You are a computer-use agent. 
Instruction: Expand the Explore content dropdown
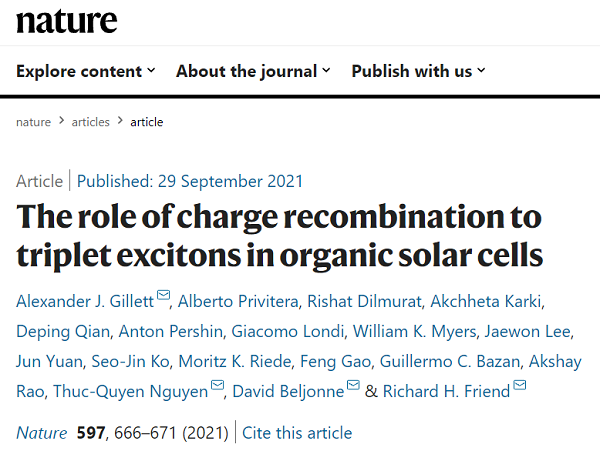[86, 71]
